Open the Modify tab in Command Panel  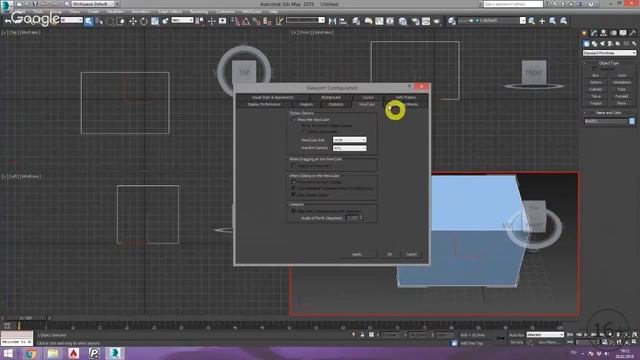pyautogui.click(x=594, y=33)
